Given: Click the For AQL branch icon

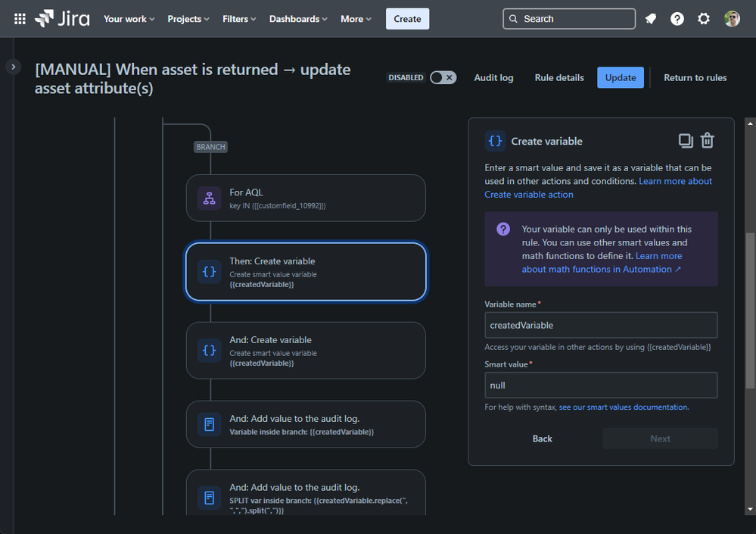Looking at the screenshot, I should click(x=210, y=198).
